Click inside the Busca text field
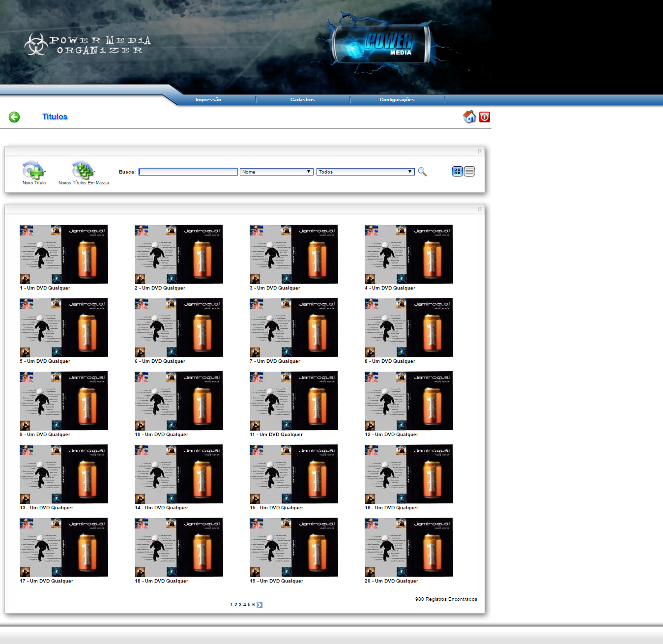 [x=188, y=172]
